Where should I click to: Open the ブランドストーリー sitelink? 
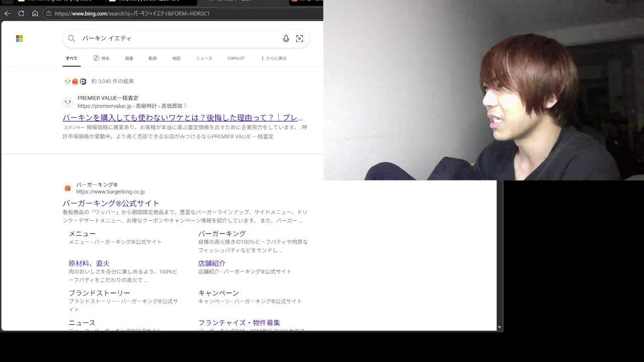tap(99, 293)
